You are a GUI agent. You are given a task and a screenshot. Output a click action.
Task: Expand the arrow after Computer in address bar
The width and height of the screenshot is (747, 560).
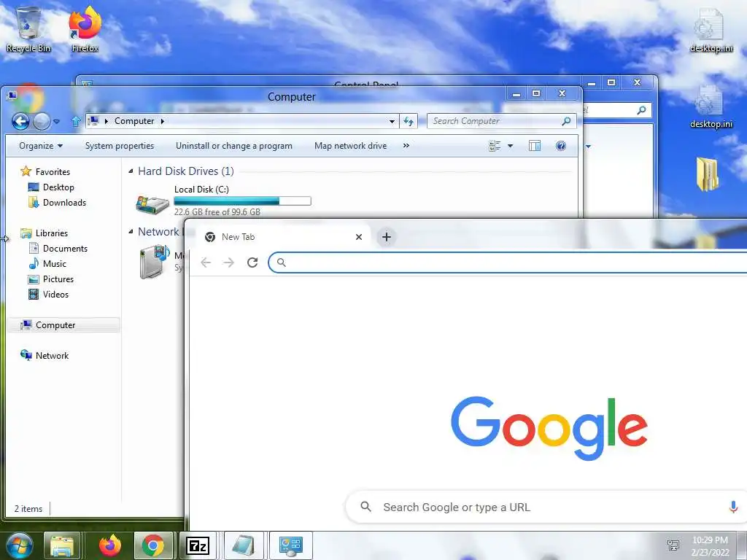(x=163, y=122)
